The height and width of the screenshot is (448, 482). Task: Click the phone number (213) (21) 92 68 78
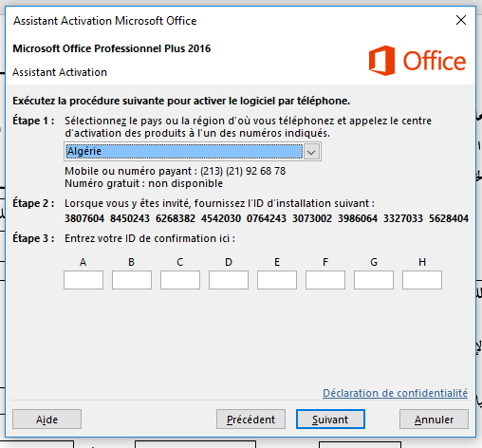pyautogui.click(x=243, y=171)
